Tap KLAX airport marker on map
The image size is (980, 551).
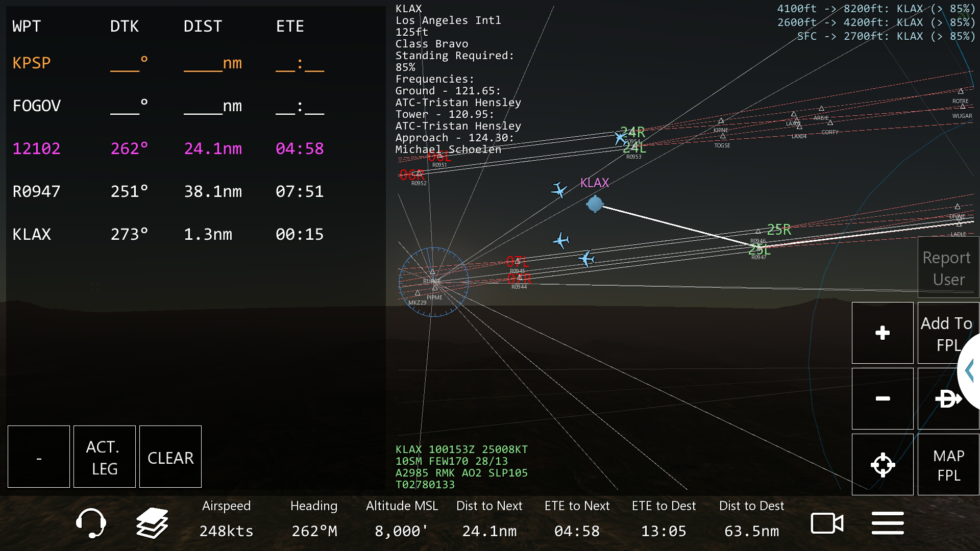click(595, 204)
